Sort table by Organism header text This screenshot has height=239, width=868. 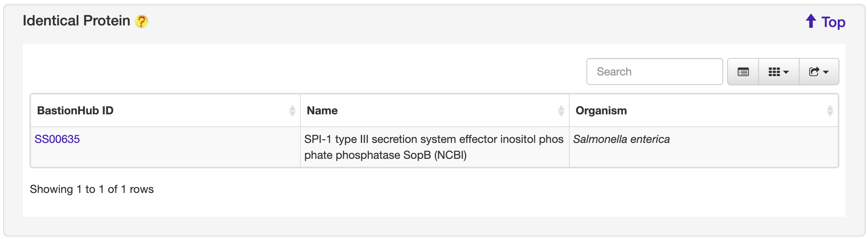601,111
